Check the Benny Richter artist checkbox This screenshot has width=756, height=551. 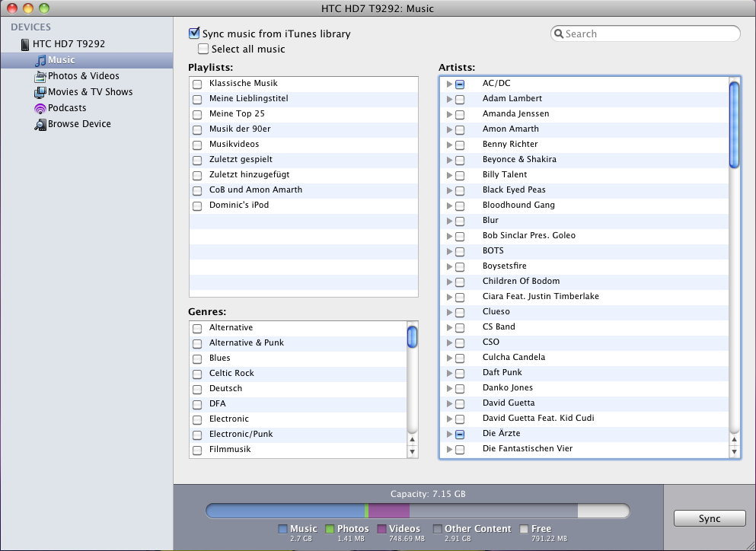pyautogui.click(x=460, y=145)
